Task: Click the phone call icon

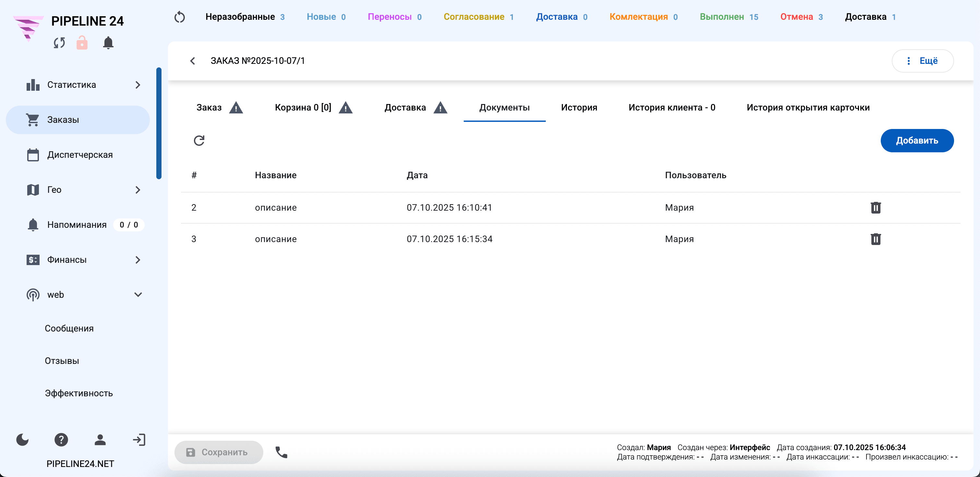Action: click(x=281, y=452)
